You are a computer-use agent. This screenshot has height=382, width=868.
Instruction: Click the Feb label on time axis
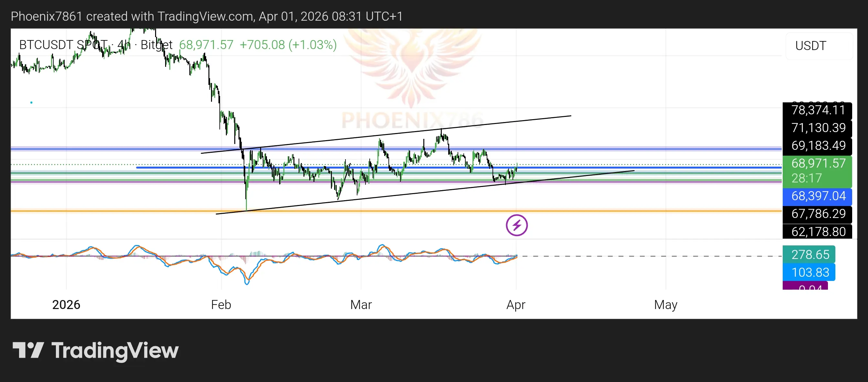click(x=221, y=305)
